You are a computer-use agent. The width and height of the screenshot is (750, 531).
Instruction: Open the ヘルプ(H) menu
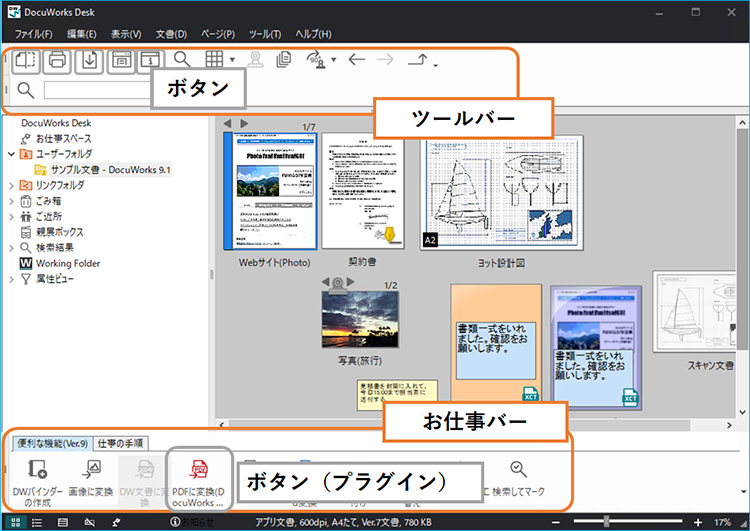coord(313,34)
